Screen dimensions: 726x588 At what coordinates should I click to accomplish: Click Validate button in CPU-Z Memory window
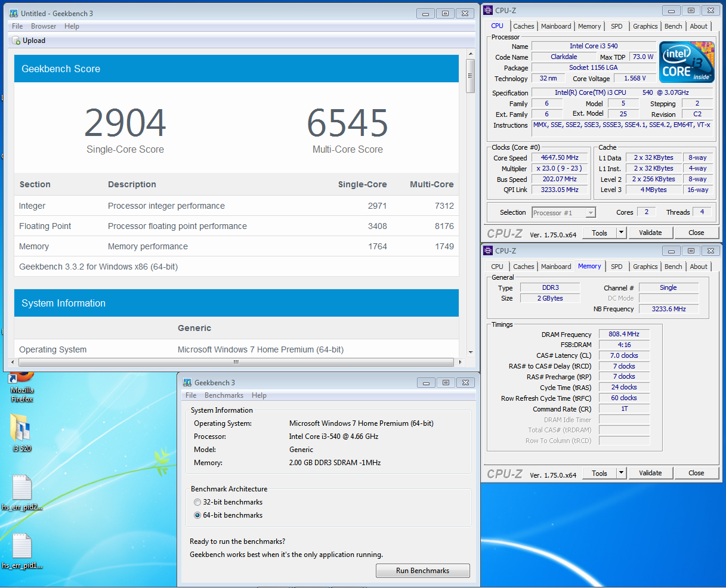[650, 473]
